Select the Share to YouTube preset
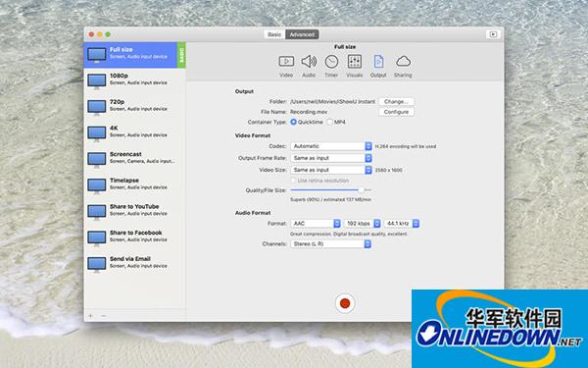The height and width of the screenshot is (368, 588). click(x=134, y=211)
